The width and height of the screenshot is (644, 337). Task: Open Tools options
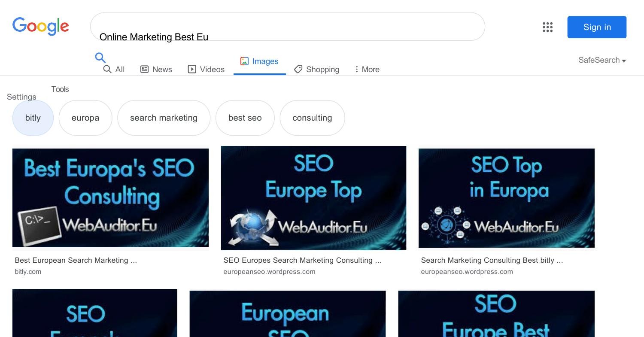(60, 89)
